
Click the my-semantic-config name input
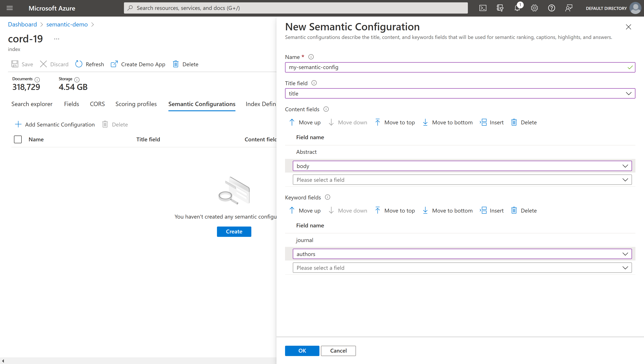click(x=455, y=67)
